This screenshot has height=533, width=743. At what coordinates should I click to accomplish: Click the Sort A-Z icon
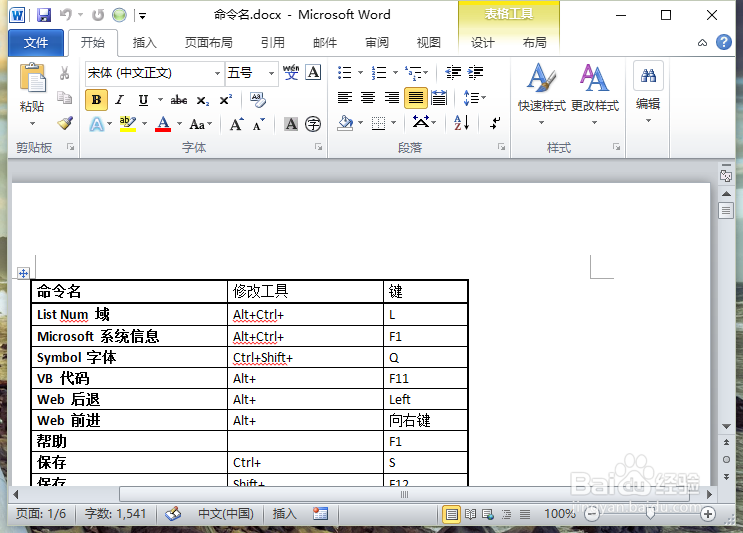(x=462, y=123)
